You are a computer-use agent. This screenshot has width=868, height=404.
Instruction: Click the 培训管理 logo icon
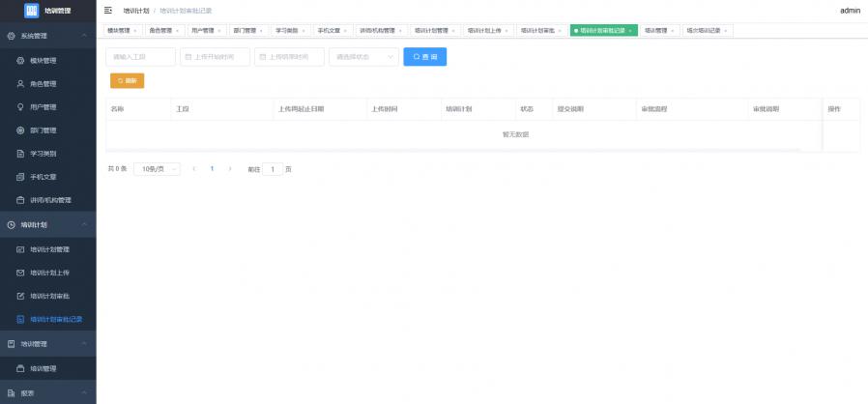[x=31, y=11]
